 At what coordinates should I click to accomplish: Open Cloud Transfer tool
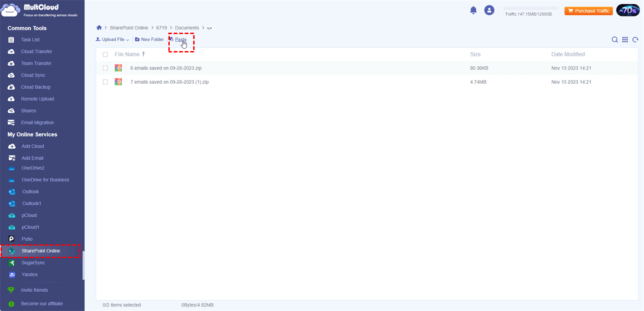(36, 52)
